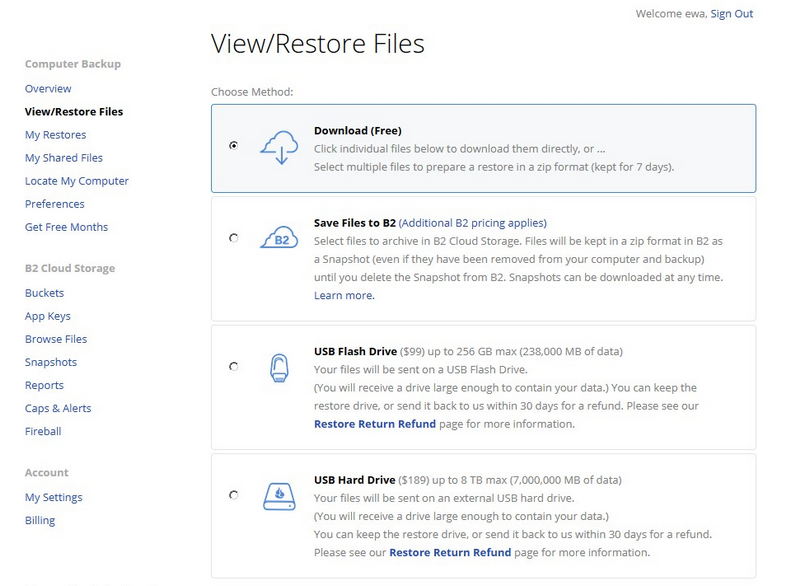Click the USB flash drive icon

click(279, 368)
